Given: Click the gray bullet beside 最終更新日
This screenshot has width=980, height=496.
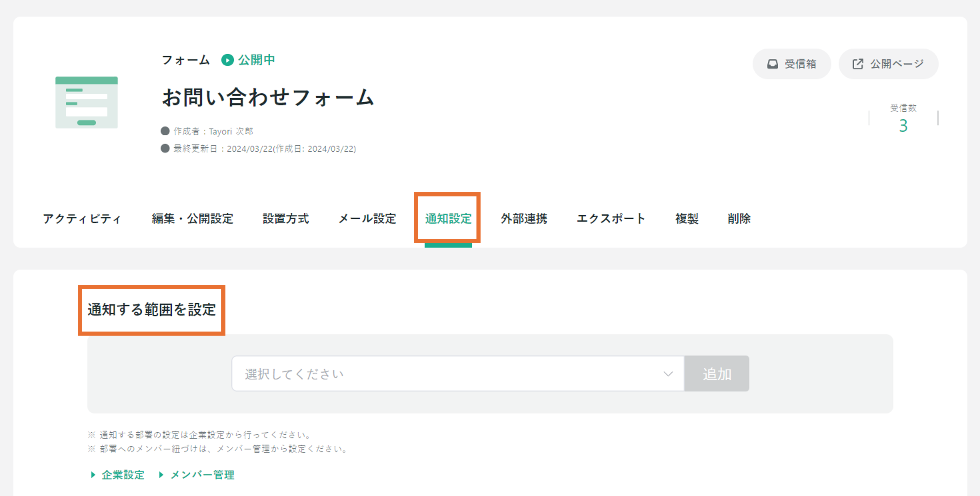Looking at the screenshot, I should (165, 148).
